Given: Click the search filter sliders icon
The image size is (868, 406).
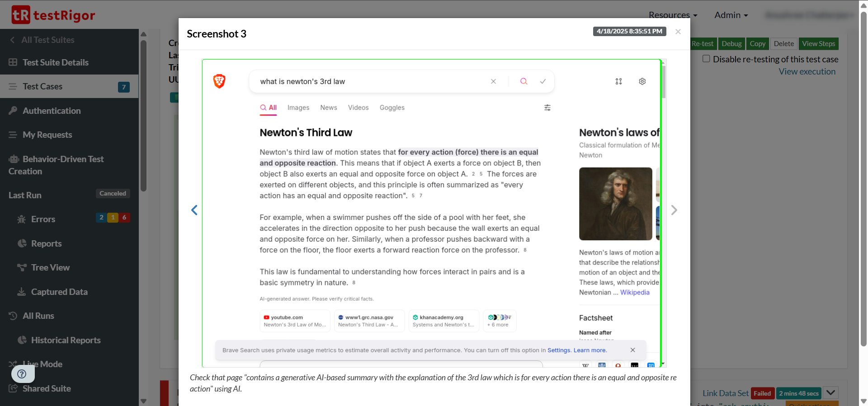Looking at the screenshot, I should 547,107.
